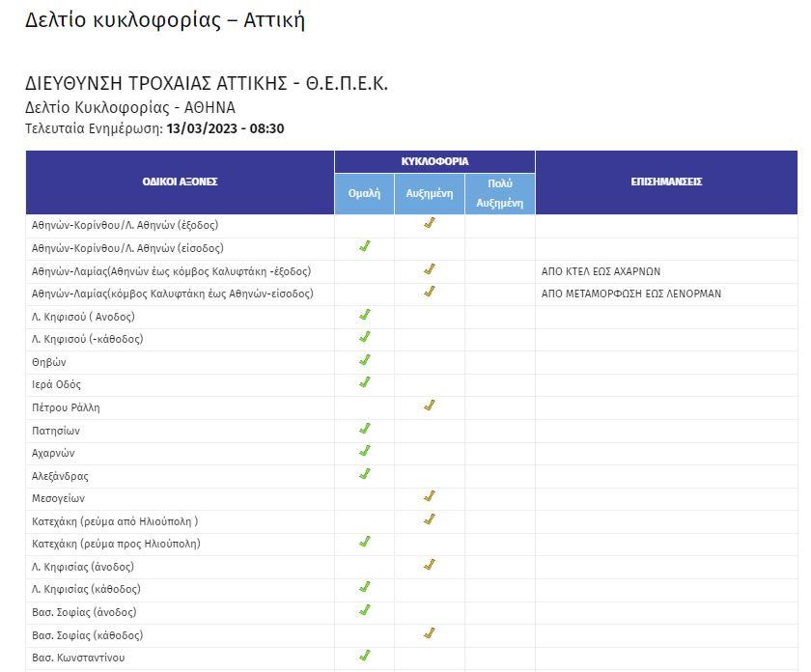
Task: Click the page title Δελτίο κυκλοφορίας – Αττική
Action: (x=165, y=20)
